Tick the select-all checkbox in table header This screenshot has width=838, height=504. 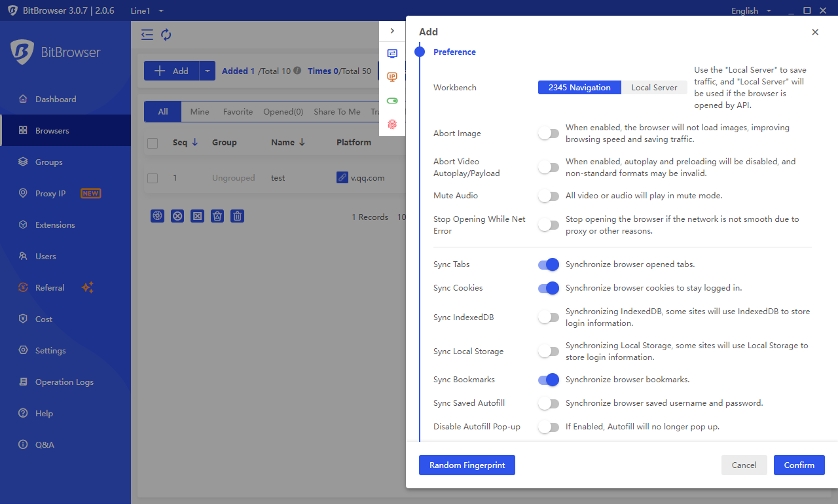point(153,143)
